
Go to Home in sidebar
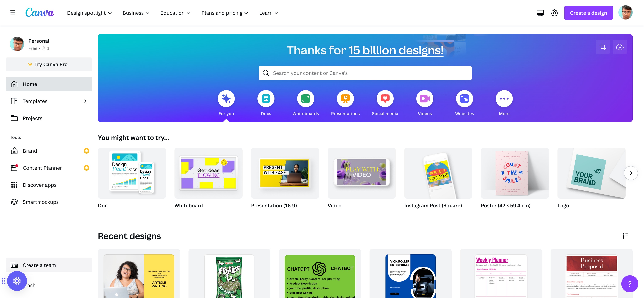[49, 84]
